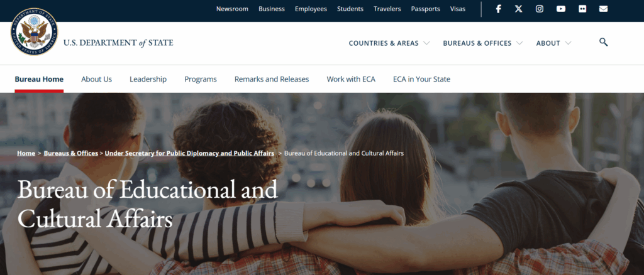
Task: Switch to the About Us tab
Action: pos(96,79)
